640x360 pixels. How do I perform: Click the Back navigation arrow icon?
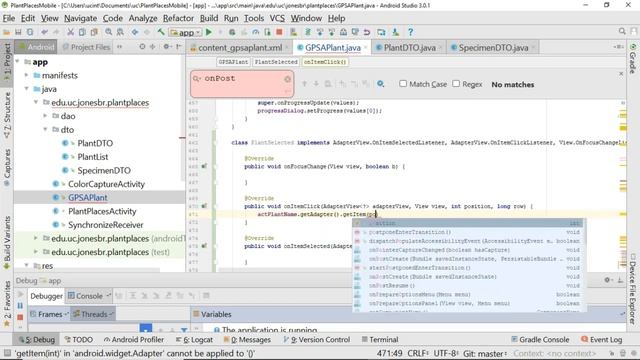pos(135,32)
